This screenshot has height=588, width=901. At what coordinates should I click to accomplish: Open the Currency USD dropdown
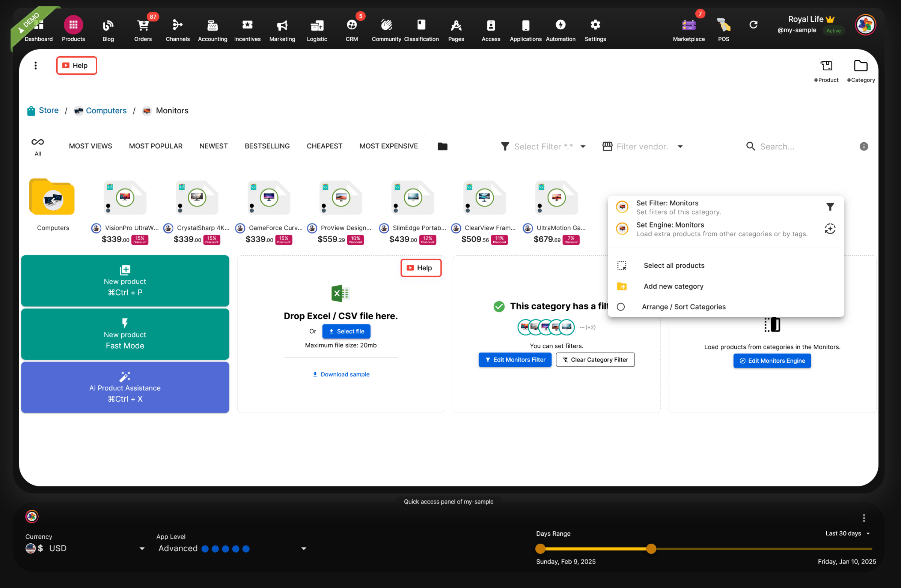pos(85,548)
